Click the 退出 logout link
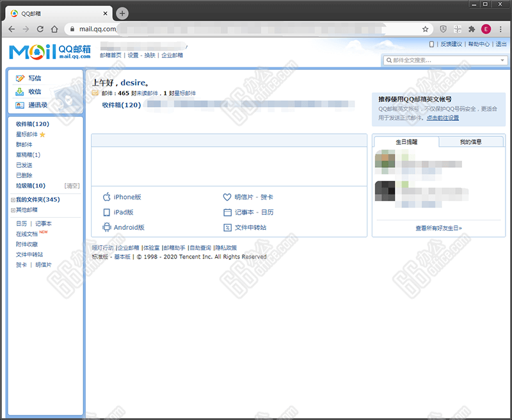This screenshot has height=420, width=512. 500,44
